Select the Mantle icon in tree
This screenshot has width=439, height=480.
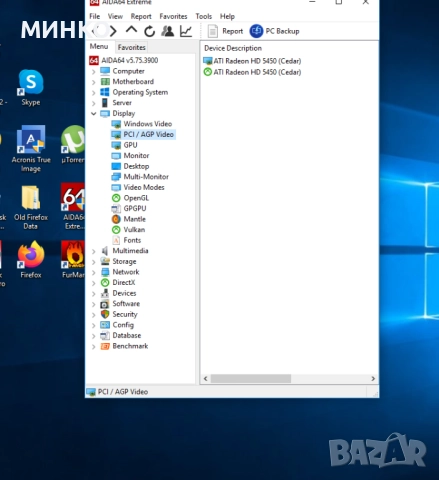(x=116, y=219)
